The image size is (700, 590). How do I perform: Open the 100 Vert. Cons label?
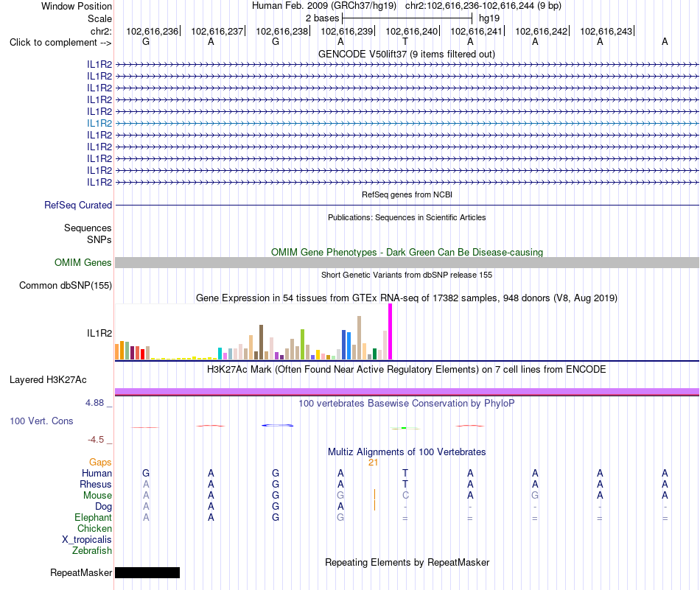pyautogui.click(x=41, y=421)
